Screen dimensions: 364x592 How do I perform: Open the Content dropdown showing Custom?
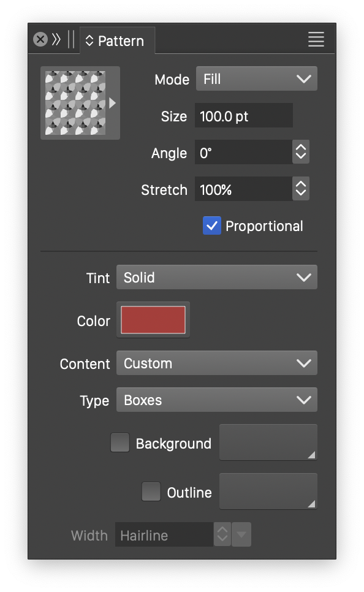(217, 363)
